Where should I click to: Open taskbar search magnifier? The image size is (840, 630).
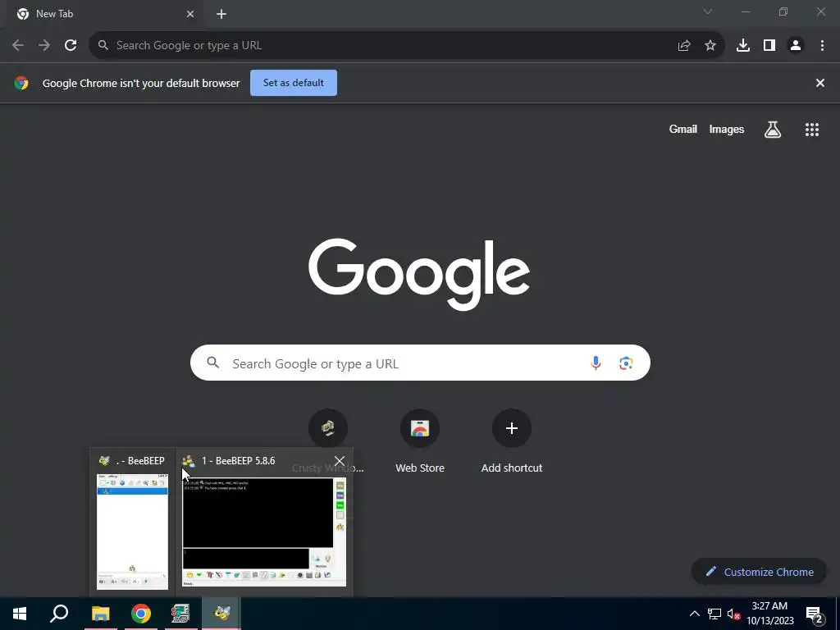coord(59,614)
